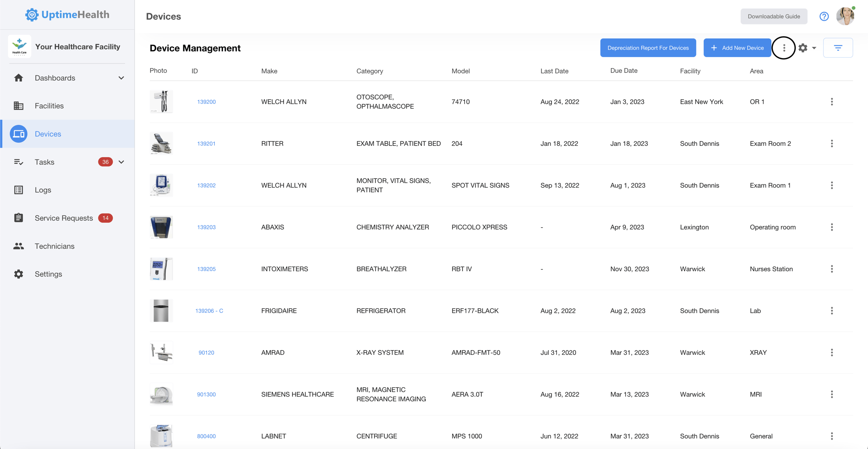The image size is (868, 449).
Task: Click the Siemens MRI device thumbnail
Action: tap(161, 394)
